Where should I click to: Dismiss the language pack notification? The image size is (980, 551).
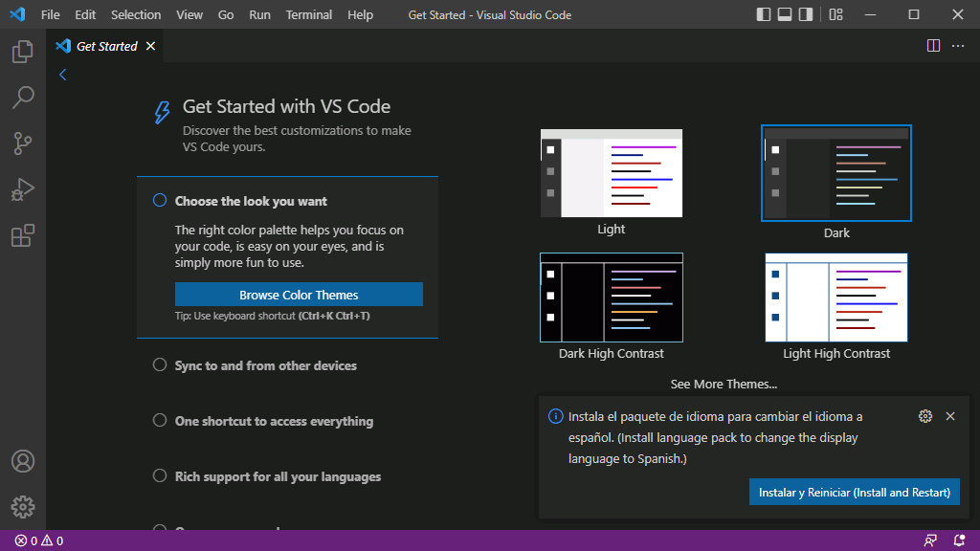(950, 416)
